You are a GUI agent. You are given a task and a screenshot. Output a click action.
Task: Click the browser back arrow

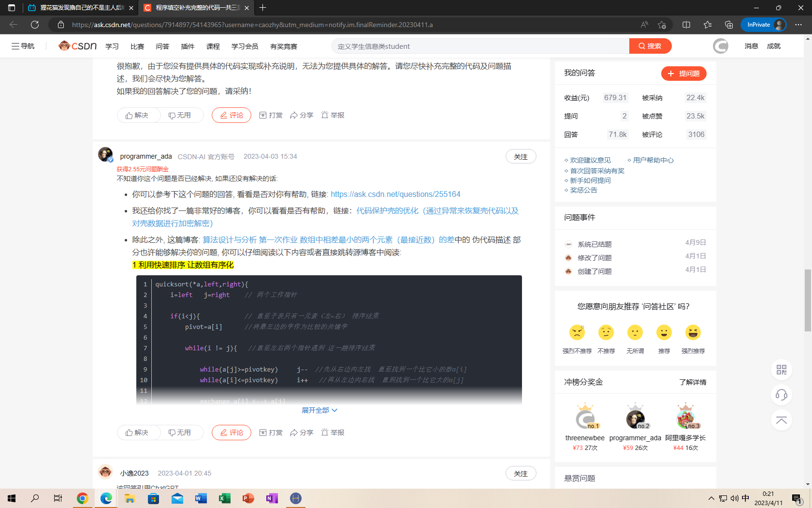(14, 25)
